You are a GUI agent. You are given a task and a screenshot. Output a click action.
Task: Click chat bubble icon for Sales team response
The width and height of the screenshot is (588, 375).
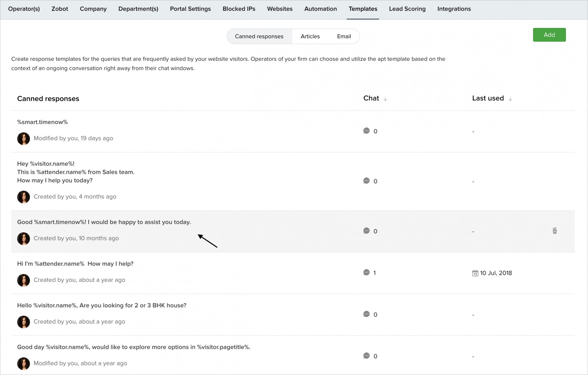click(x=366, y=181)
